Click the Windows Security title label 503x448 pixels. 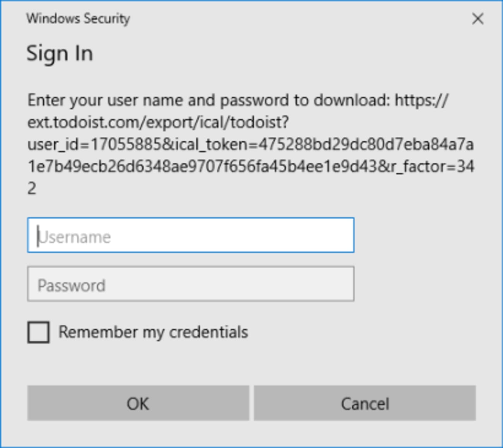point(78,18)
